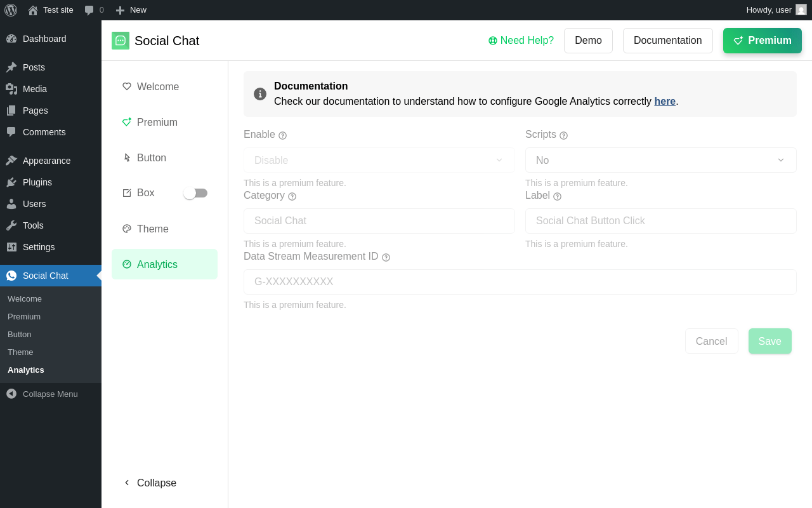Image resolution: width=812 pixels, height=508 pixels.
Task: Click the green Premium button
Action: [762, 41]
